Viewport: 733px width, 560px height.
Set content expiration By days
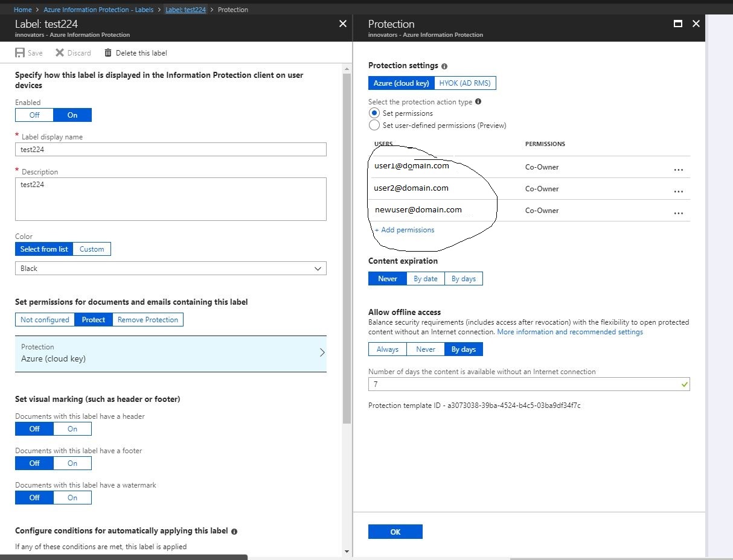464,278
